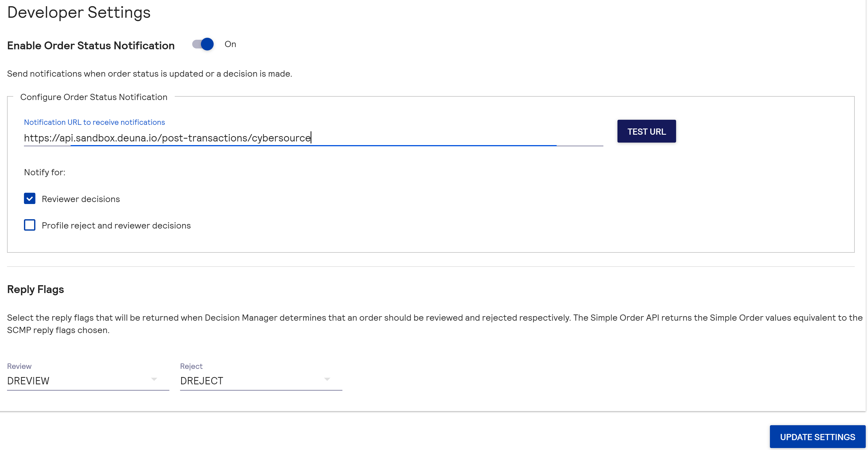This screenshot has height=450, width=868.
Task: Toggle the Enable Order Status Notification switch
Action: tap(203, 44)
